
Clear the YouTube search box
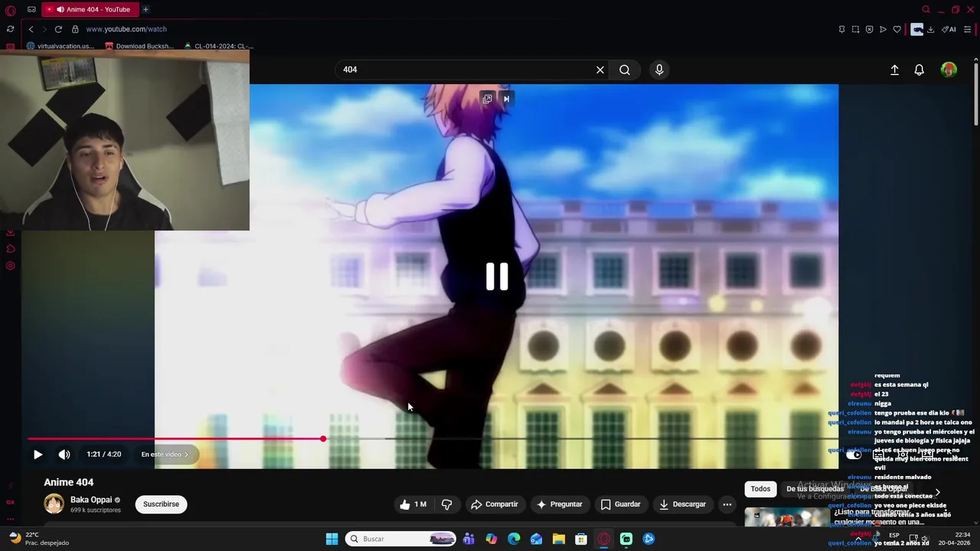pyautogui.click(x=600, y=70)
